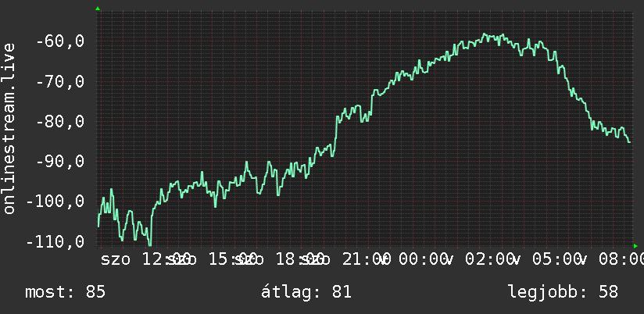Click the "legjobb: 58" best value
Viewport: 644px width, 314px height.
(563, 292)
